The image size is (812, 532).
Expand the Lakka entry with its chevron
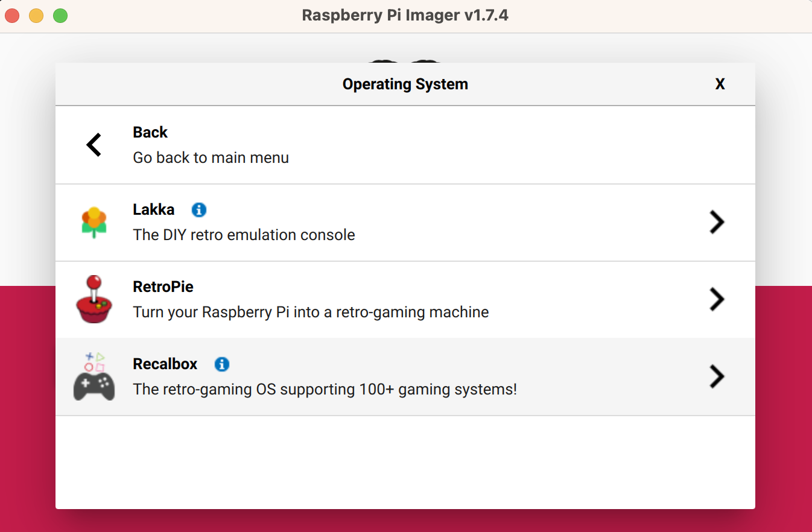point(717,222)
